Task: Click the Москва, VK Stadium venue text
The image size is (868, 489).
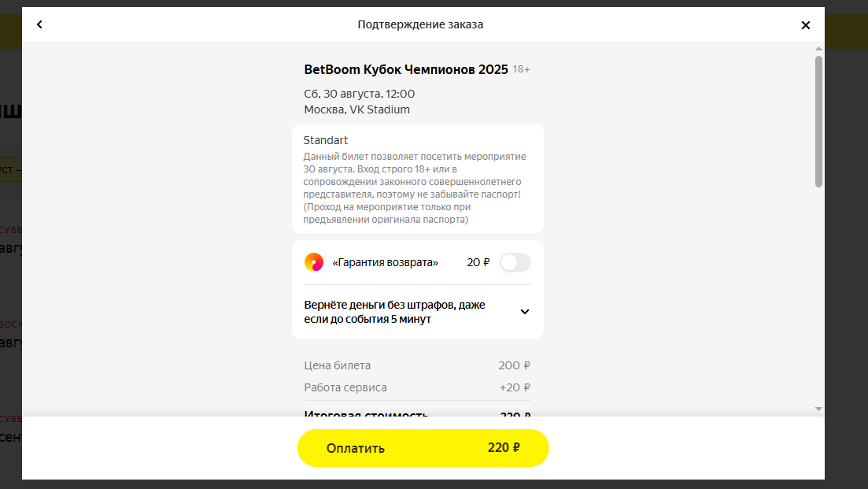Action: 357,109
